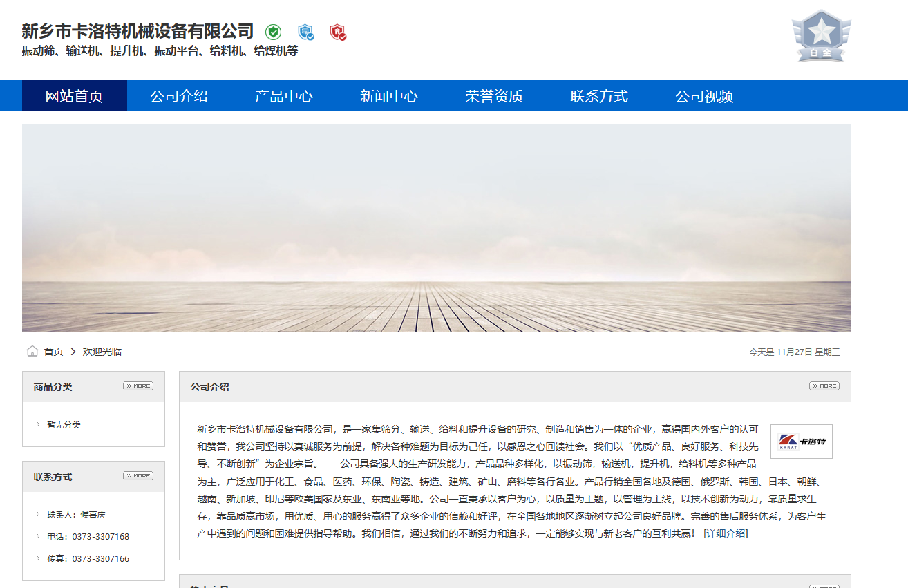Open the 网站首页 navigation tab

point(74,96)
